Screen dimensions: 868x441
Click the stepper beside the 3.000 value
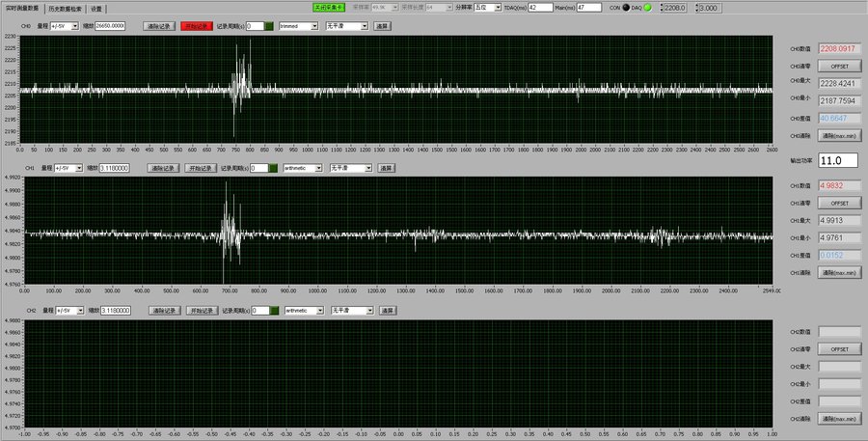(697, 8)
